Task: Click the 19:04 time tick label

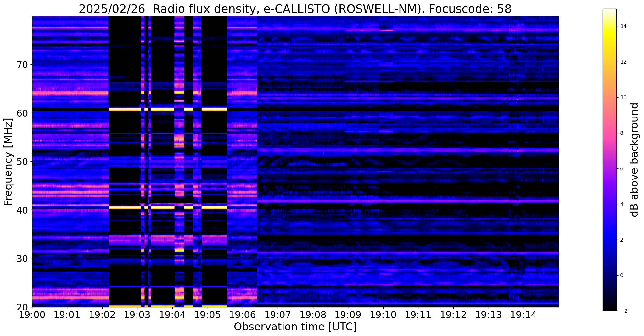Action: 172,314
